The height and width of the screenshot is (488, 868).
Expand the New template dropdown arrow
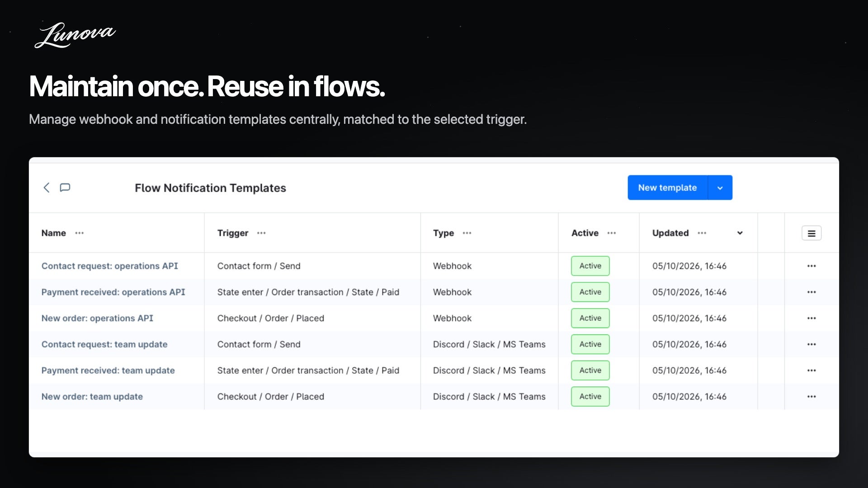tap(720, 188)
